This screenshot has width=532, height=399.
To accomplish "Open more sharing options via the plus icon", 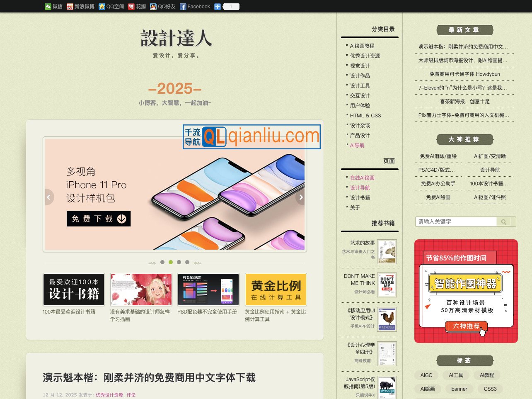I will tap(217, 6).
